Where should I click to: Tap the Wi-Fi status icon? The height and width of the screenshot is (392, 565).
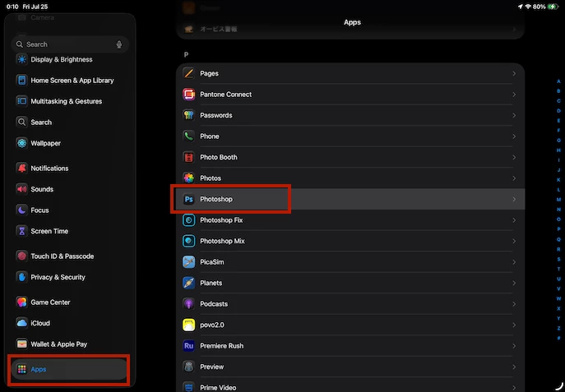(x=528, y=7)
